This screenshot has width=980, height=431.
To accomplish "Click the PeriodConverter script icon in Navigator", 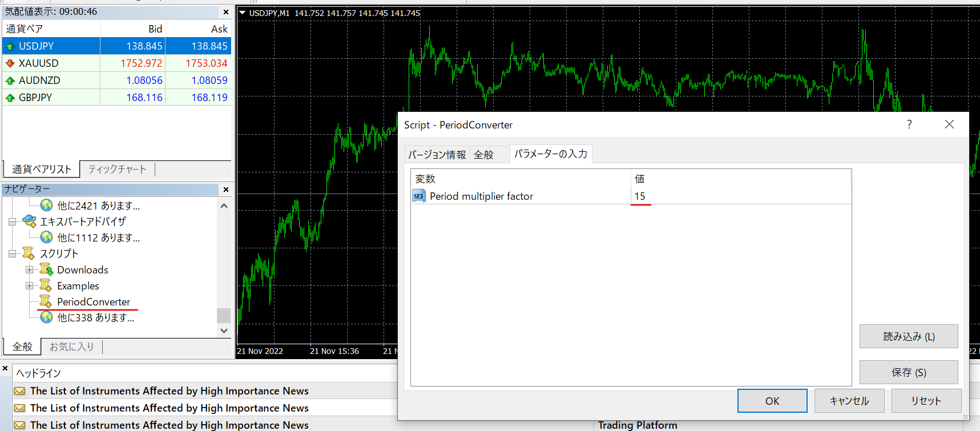I will coord(45,301).
